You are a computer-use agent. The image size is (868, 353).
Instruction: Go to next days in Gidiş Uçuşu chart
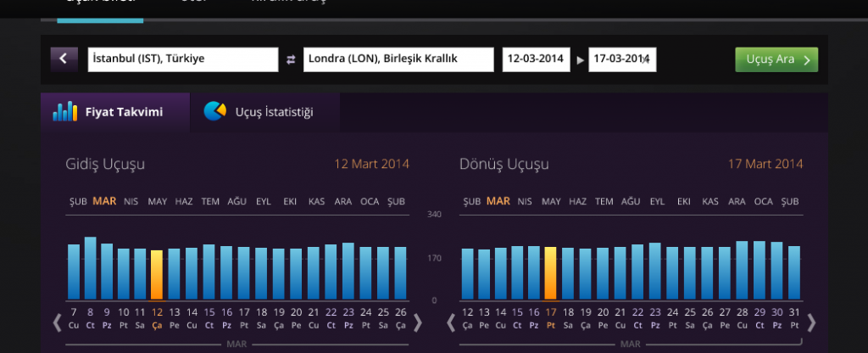(417, 322)
